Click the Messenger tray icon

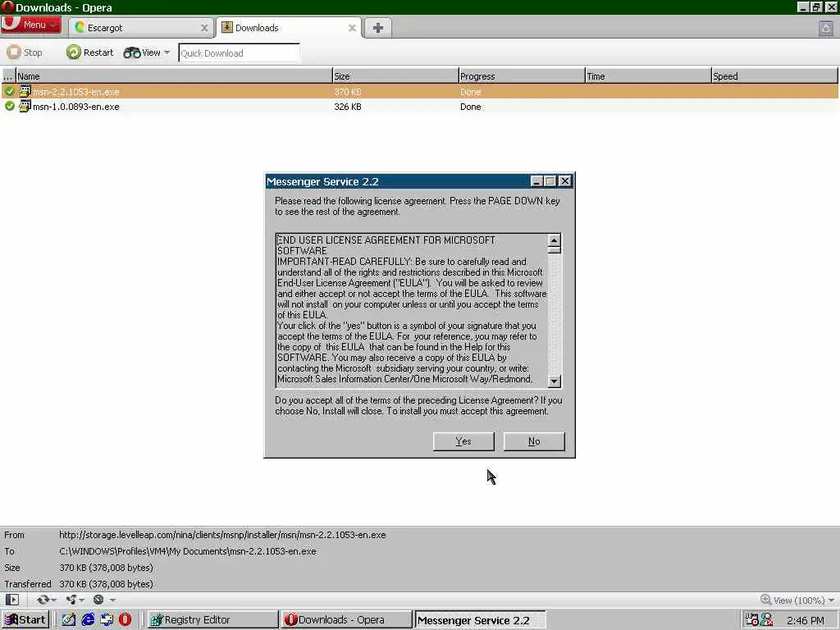point(767,620)
